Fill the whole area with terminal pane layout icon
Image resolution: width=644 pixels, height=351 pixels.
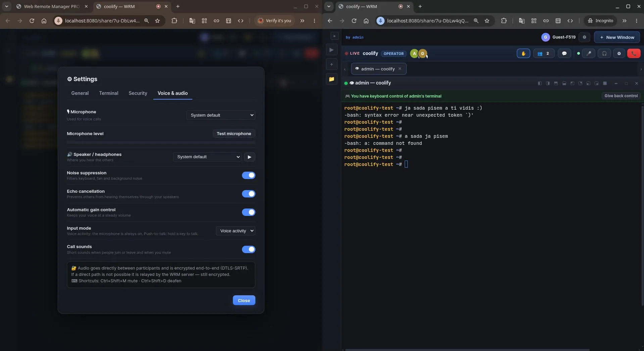pos(605,83)
